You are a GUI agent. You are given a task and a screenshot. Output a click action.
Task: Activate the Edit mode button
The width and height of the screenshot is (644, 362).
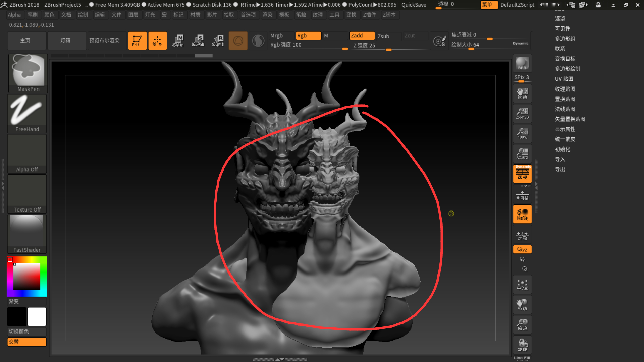tap(137, 41)
